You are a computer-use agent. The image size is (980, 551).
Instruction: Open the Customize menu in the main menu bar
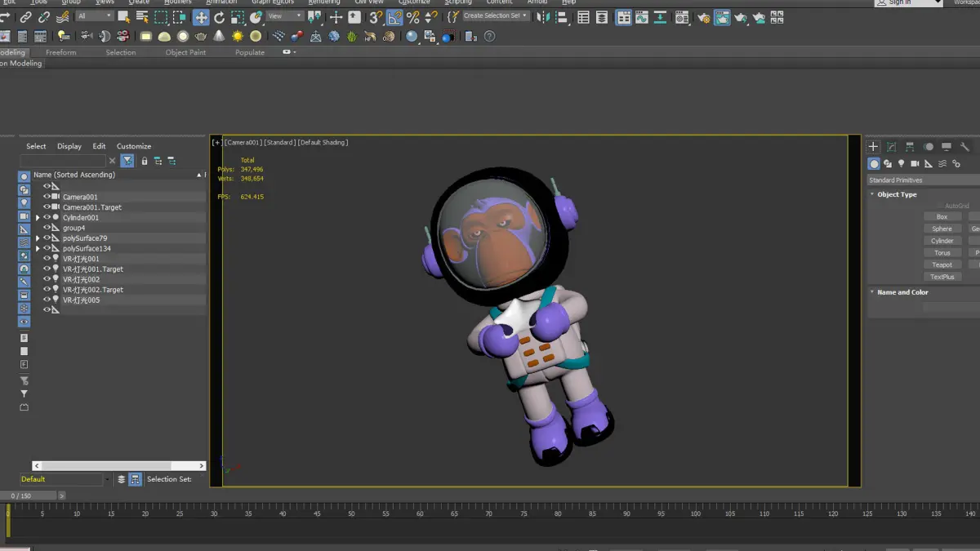coord(414,2)
